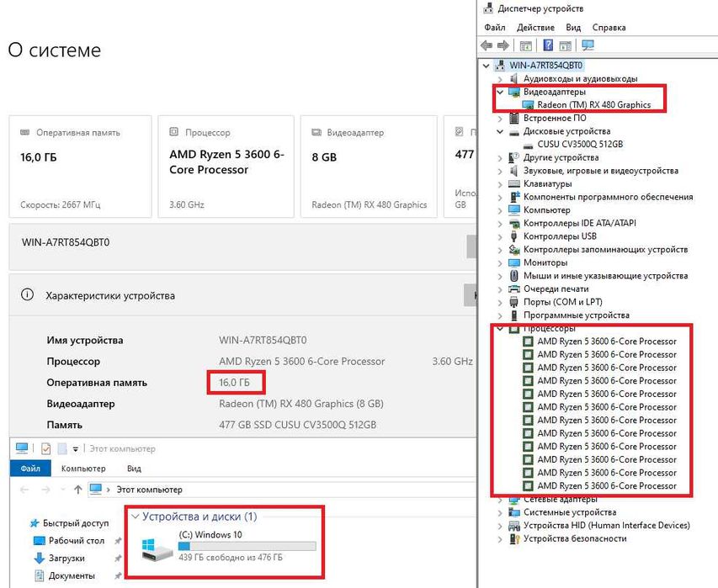Expand Аудиовходы и аудиовыходы category
The height and width of the screenshot is (588, 718).
tap(500, 79)
